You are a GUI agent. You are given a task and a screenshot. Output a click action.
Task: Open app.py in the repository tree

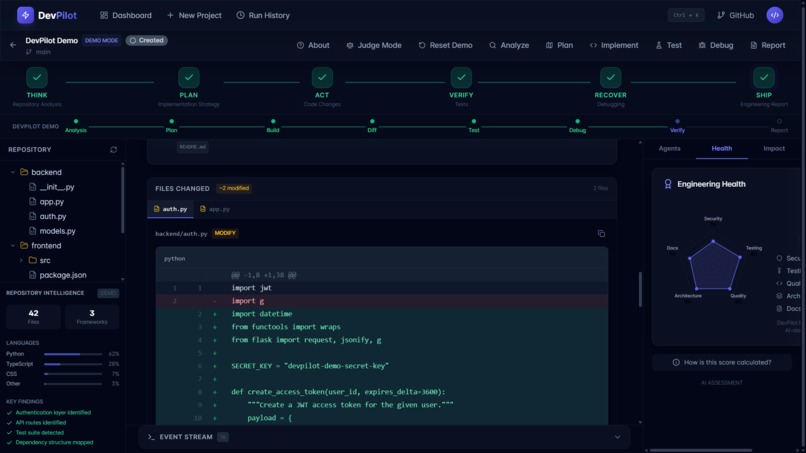pos(51,202)
